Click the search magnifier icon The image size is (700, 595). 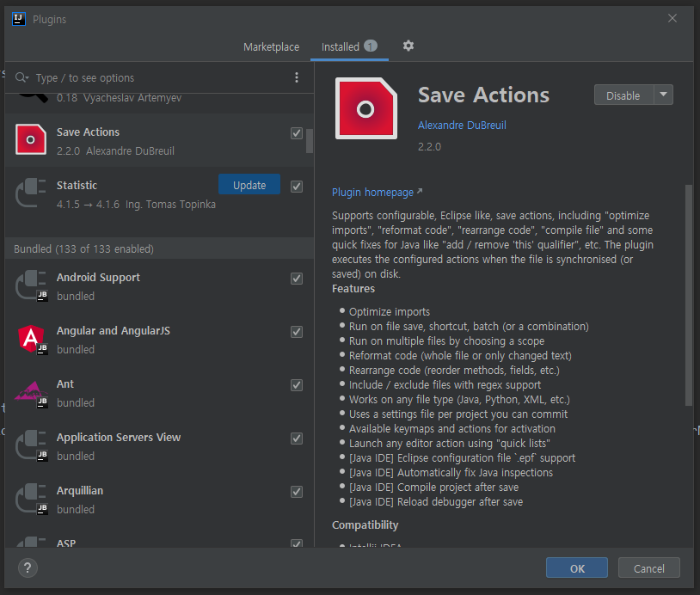[21, 77]
